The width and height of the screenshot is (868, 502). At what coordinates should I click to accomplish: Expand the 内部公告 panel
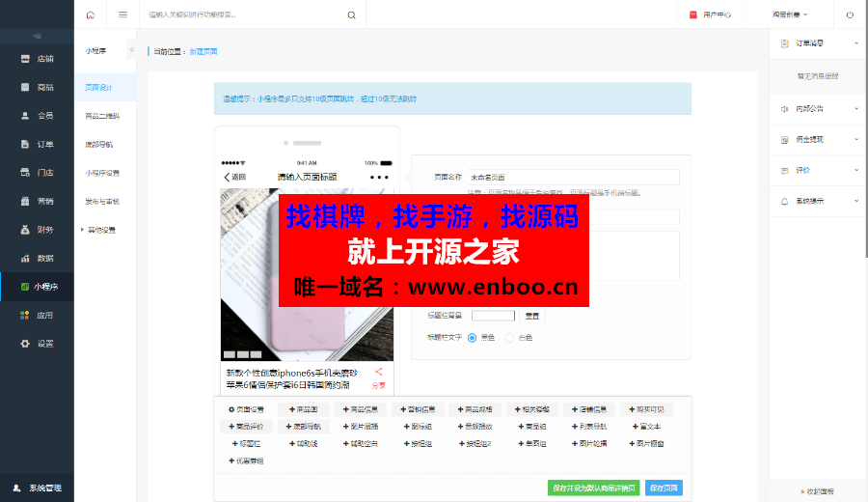(817, 109)
